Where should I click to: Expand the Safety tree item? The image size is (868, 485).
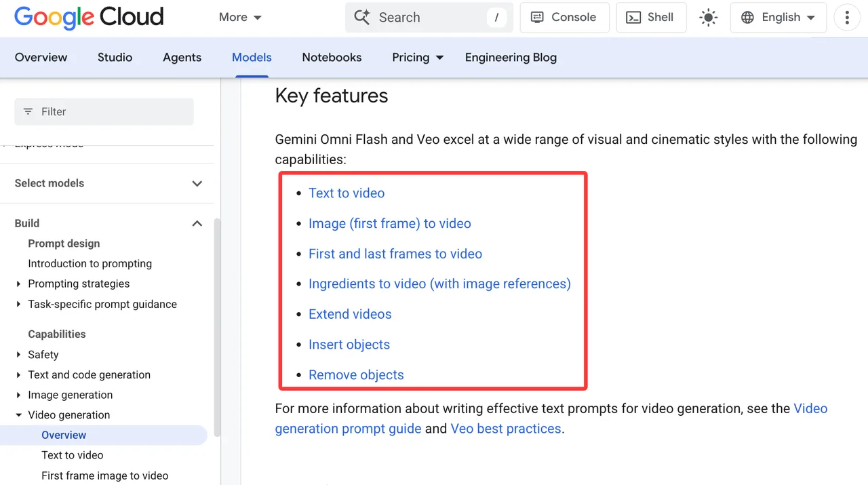pyautogui.click(x=18, y=355)
